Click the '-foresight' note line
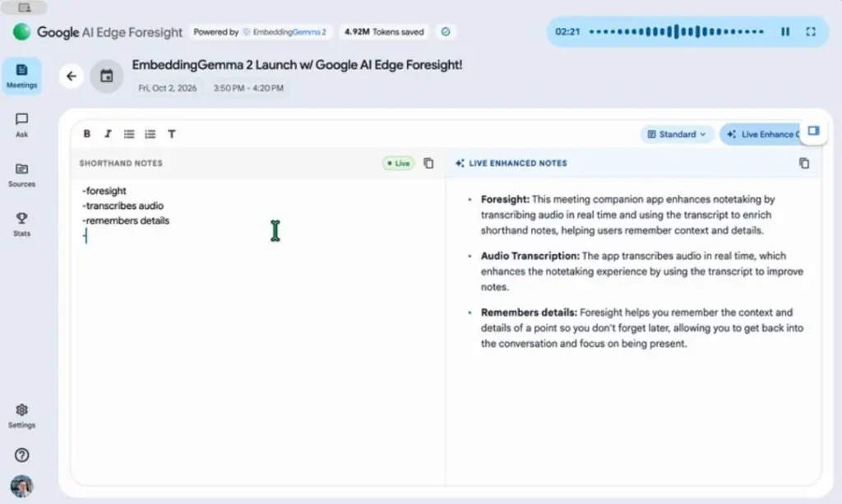This screenshot has height=504, width=842. 104,191
